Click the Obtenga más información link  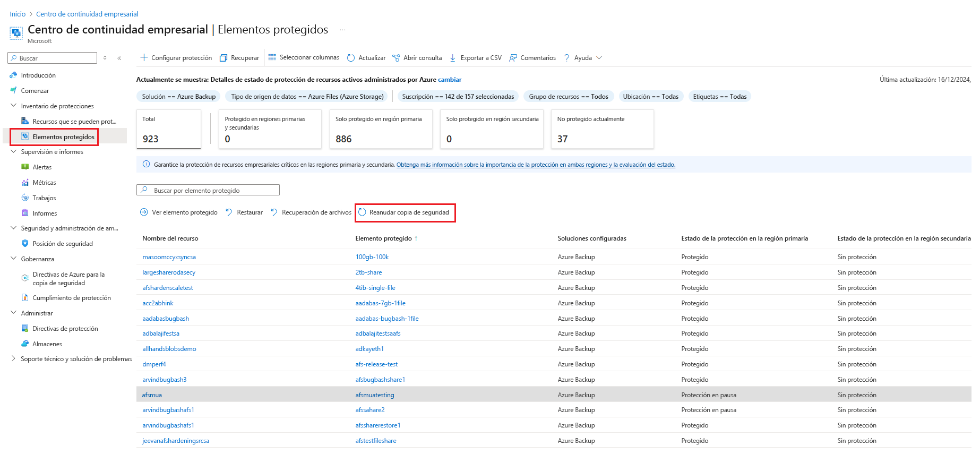[x=536, y=165]
